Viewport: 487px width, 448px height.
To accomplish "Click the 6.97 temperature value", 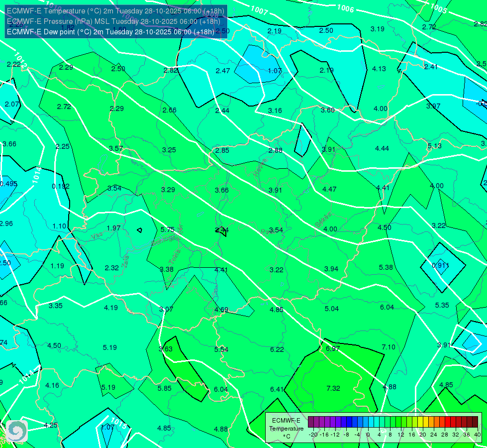I will click(x=333, y=348).
